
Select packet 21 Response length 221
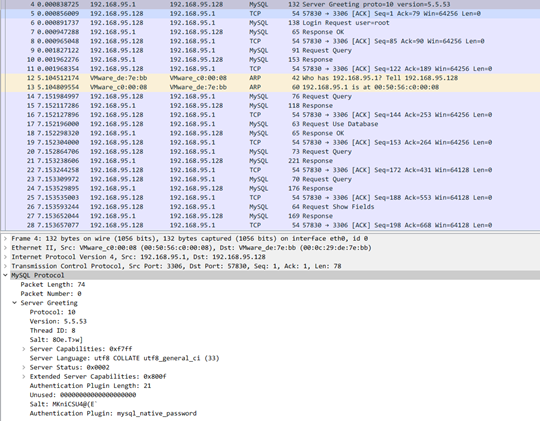point(270,161)
